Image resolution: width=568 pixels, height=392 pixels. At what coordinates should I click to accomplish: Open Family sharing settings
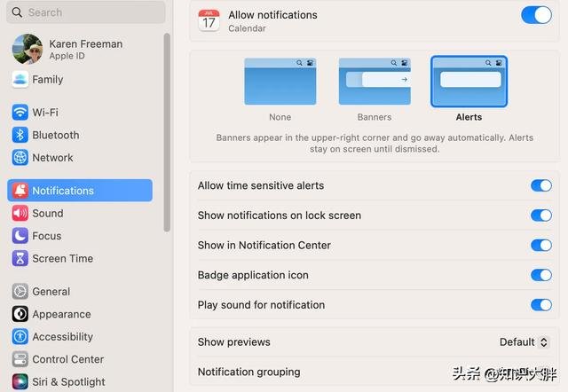point(47,80)
